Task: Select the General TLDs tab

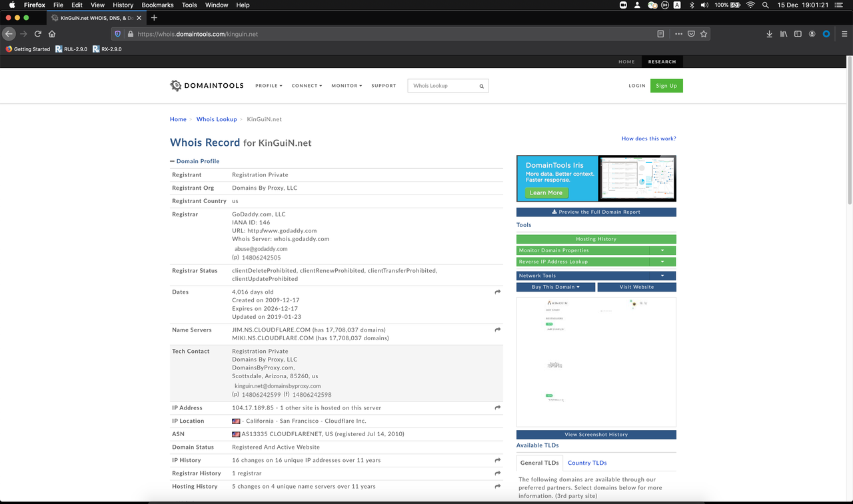Action: [x=540, y=463]
